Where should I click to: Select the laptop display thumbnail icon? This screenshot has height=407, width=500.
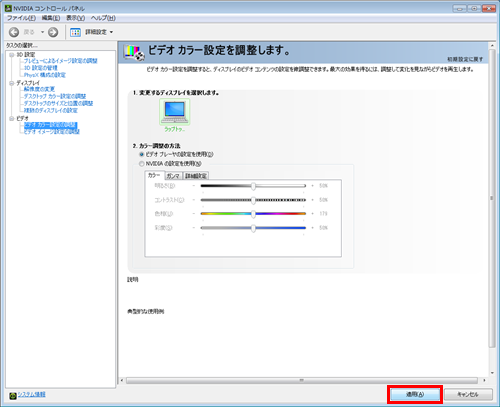[x=175, y=111]
